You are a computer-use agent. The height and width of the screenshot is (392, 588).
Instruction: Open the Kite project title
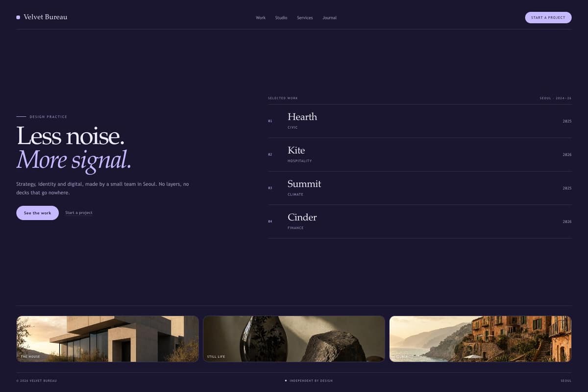tap(296, 150)
